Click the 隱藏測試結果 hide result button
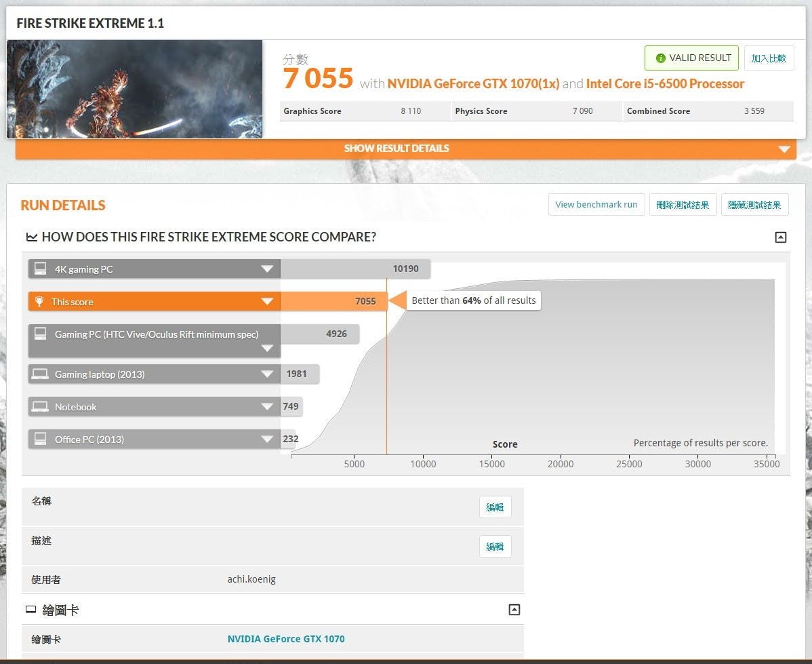The width and height of the screenshot is (812, 664). pos(754,205)
